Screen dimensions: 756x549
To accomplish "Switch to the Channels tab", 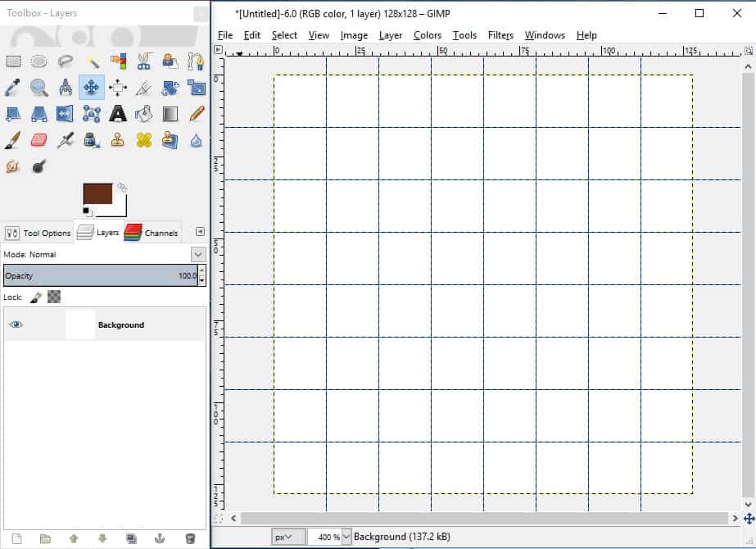I will 152,233.
